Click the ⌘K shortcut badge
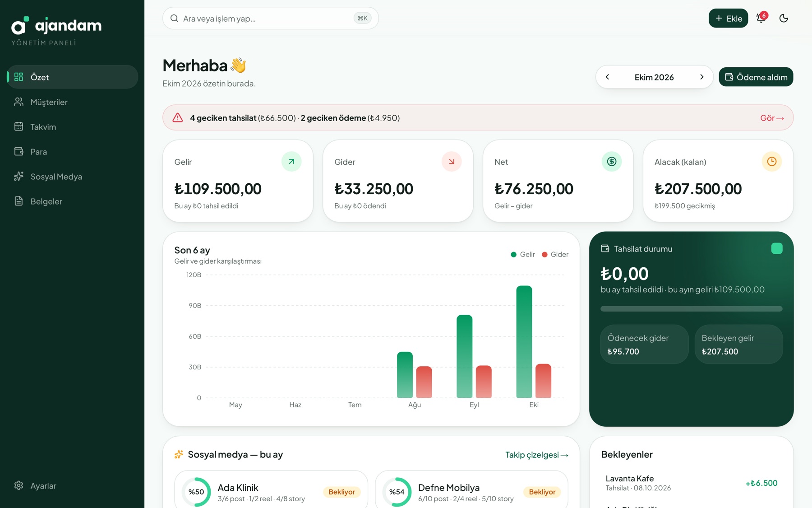812x508 pixels. (x=362, y=19)
